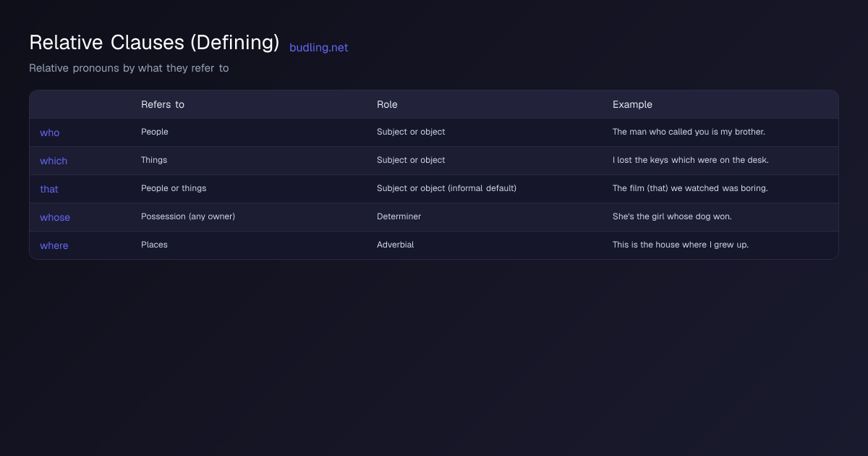The image size is (868, 456).
Task: Select the 'that' pronoun row label
Action: pyautogui.click(x=49, y=189)
